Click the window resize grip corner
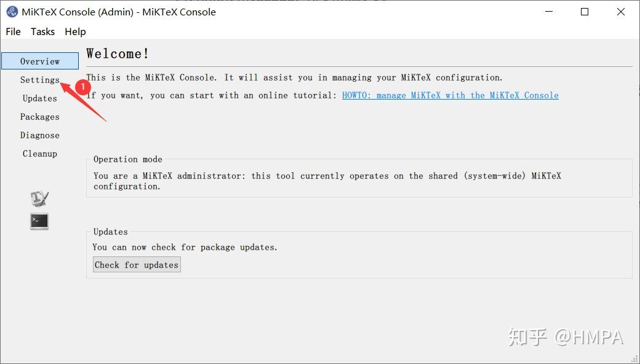 634,358
